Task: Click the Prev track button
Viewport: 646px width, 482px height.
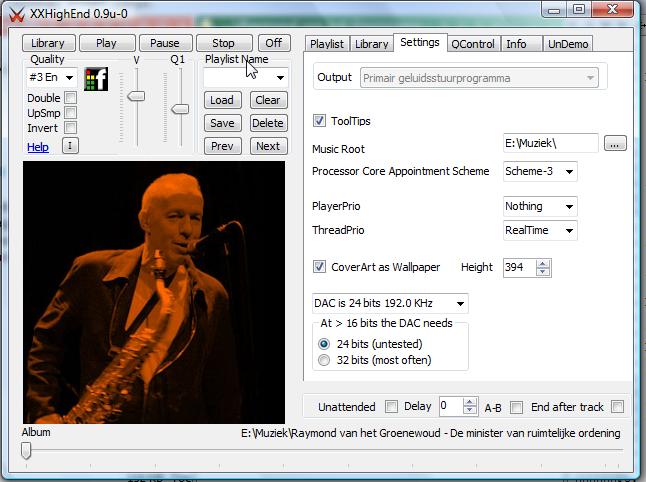Action: [x=222, y=146]
